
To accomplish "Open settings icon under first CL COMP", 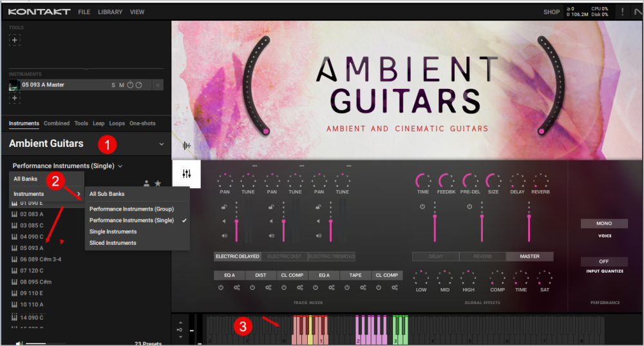I will tap(300, 287).
